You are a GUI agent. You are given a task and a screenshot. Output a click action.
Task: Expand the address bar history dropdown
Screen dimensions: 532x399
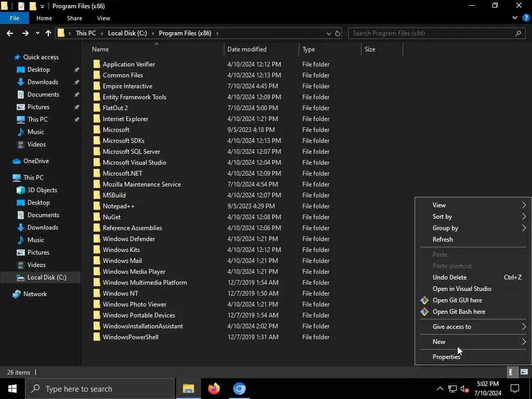pos(328,33)
